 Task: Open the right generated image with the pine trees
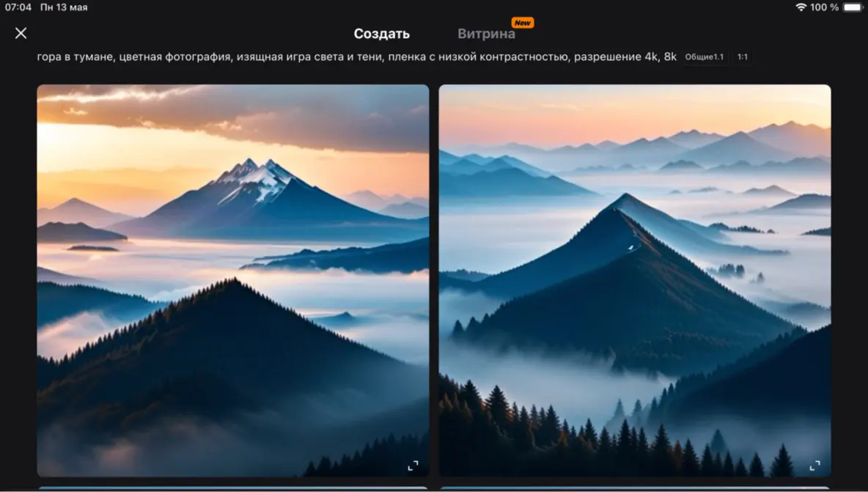point(635,281)
